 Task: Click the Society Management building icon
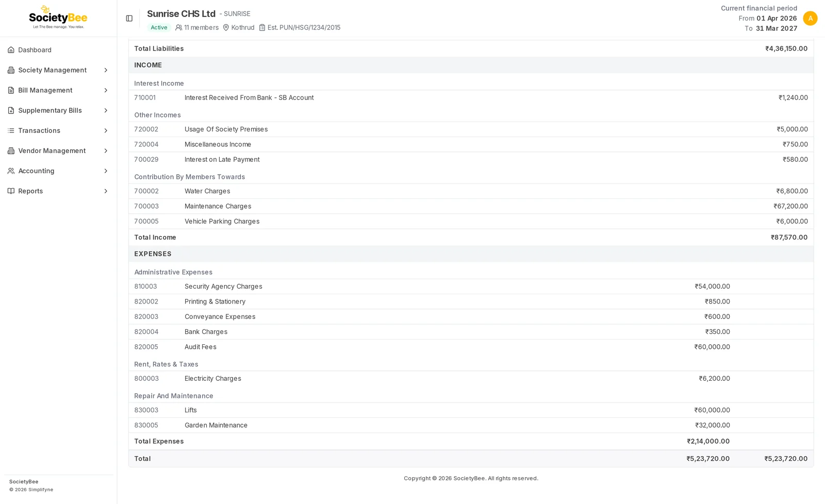[x=11, y=70]
